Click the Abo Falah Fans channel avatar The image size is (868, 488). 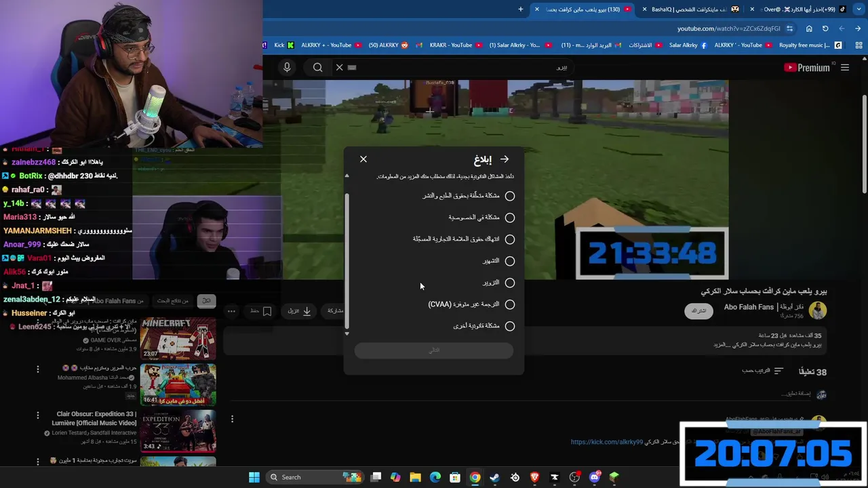point(818,310)
